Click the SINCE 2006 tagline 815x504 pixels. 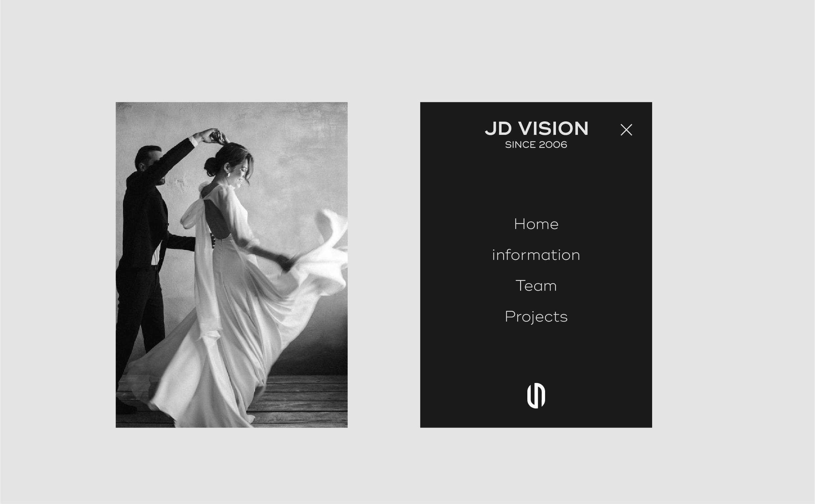[x=536, y=145]
